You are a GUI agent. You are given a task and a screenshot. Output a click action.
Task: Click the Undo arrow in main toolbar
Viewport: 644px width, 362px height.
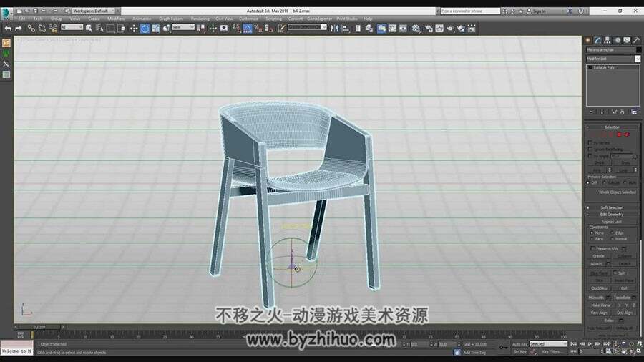pyautogui.click(x=8, y=29)
